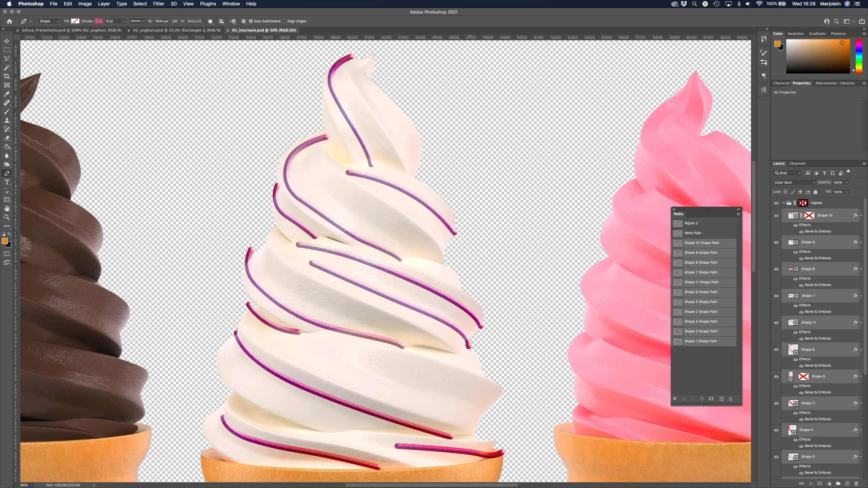
Task: Click the Stroke color swatch
Action: pos(99,21)
